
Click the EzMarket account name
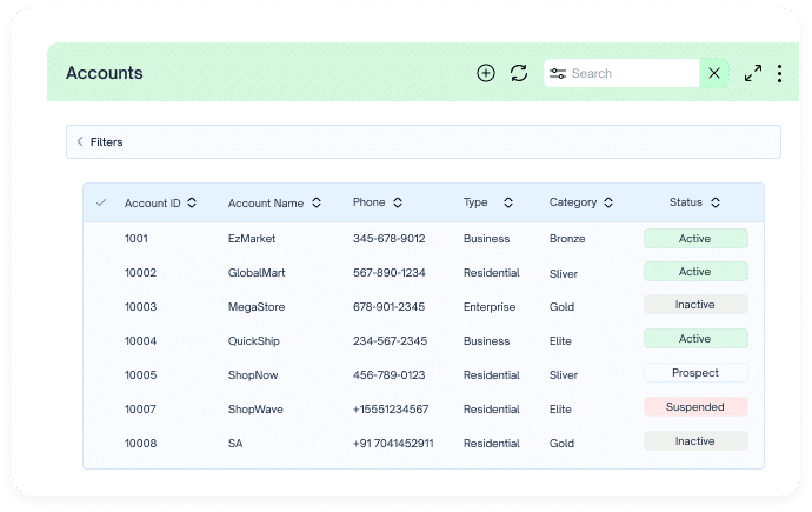pyautogui.click(x=252, y=238)
